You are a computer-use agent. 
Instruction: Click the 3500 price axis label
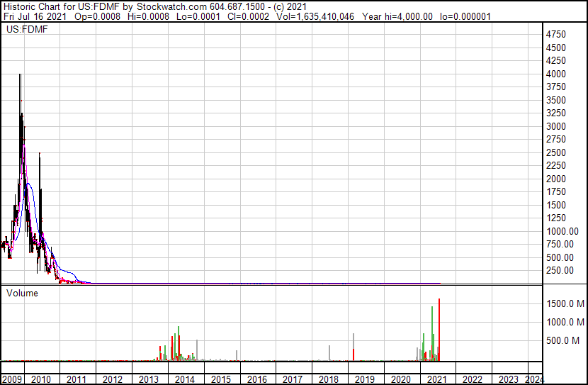pos(556,100)
